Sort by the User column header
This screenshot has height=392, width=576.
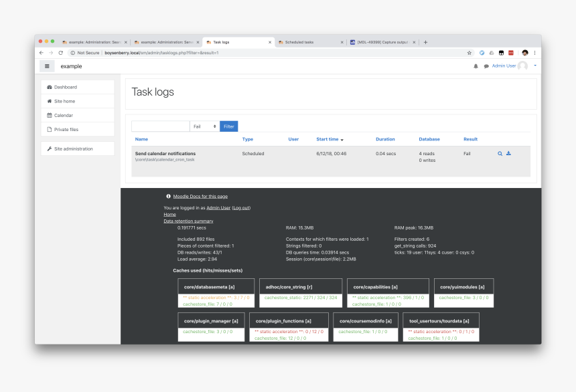click(x=293, y=139)
